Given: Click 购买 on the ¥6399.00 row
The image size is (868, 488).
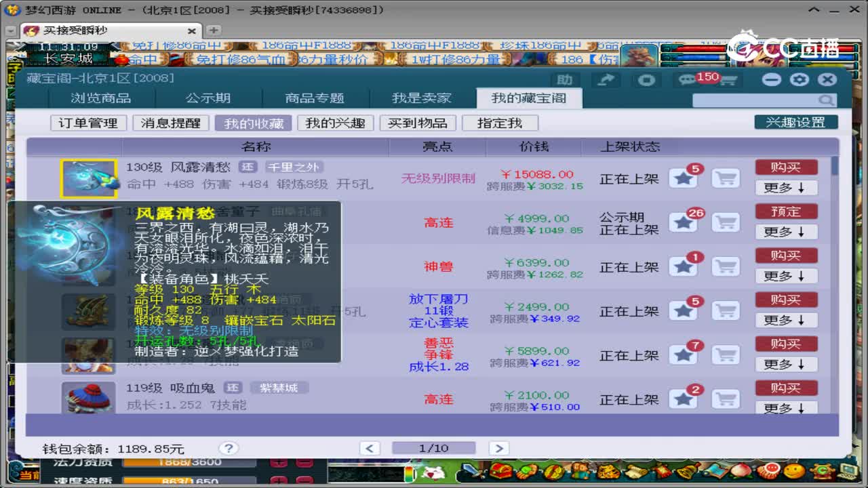Looking at the screenshot, I should click(x=786, y=256).
